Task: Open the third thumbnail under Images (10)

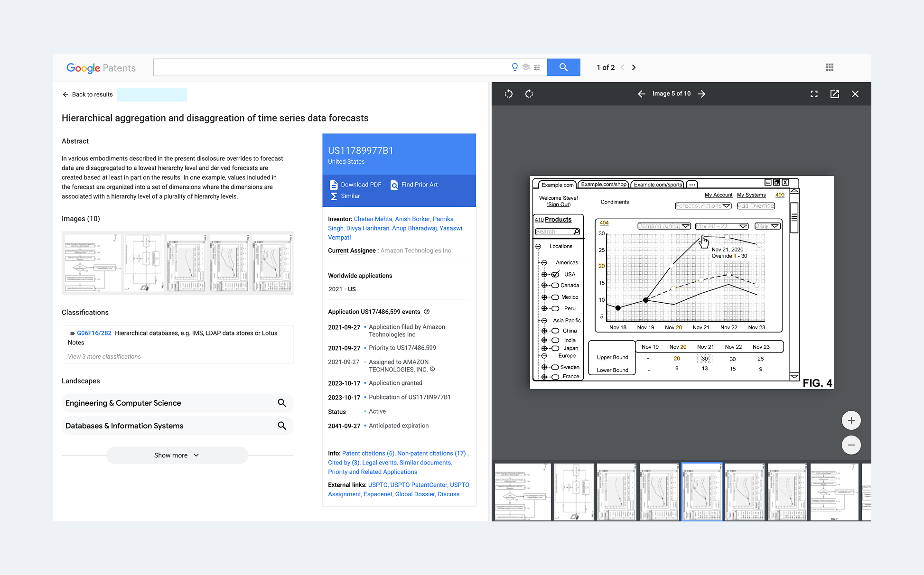Action: pyautogui.click(x=187, y=263)
